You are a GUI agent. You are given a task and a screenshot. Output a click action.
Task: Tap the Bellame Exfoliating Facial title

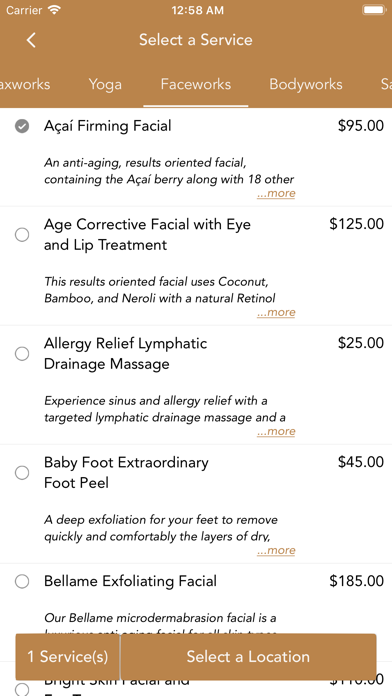point(130,581)
